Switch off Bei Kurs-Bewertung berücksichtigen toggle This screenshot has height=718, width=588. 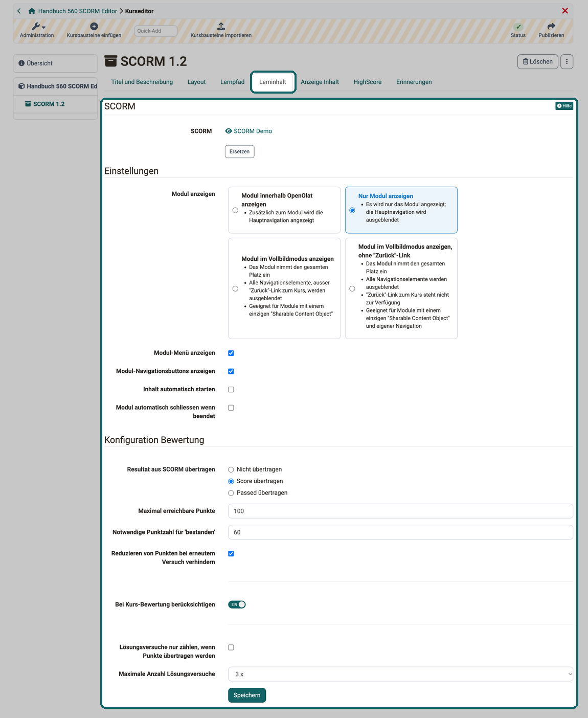coord(237,604)
